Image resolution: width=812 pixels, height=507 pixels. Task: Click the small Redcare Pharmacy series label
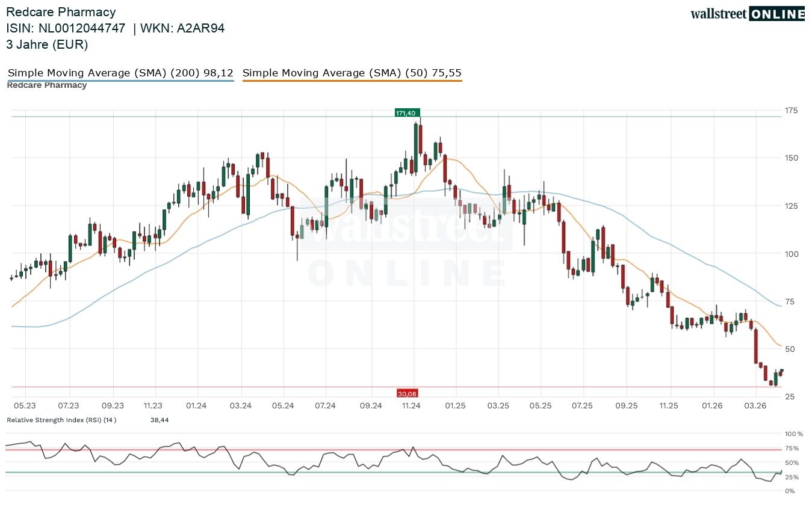point(47,85)
